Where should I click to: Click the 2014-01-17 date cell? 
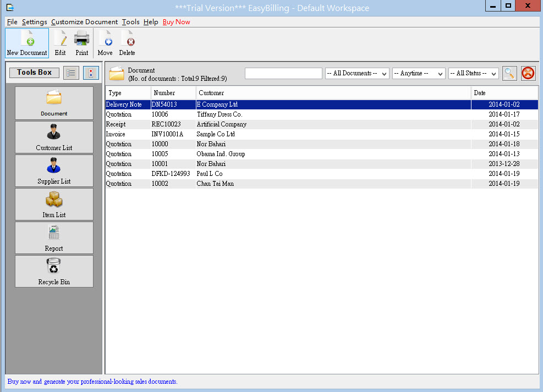pos(504,114)
